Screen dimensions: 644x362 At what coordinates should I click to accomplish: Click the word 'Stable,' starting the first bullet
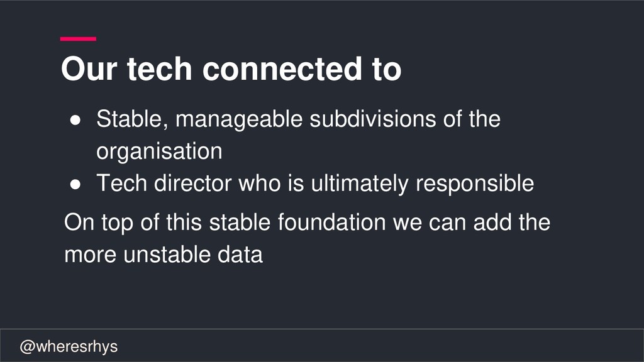[132, 119]
